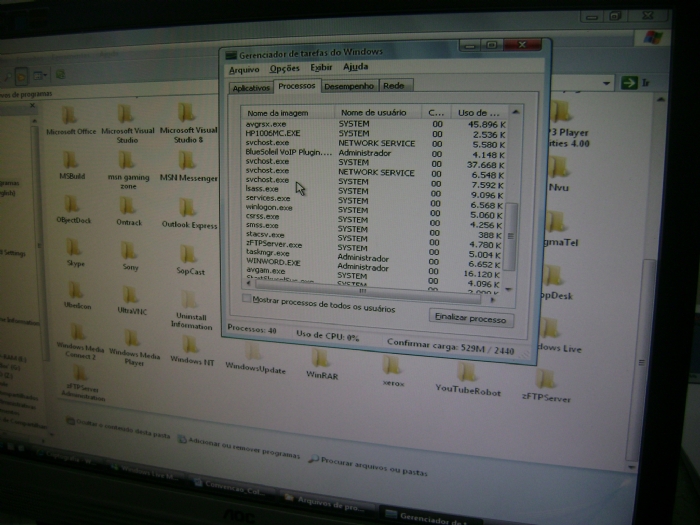700x525 pixels.
Task: Select the csrss.exe process row
Action: click(374, 219)
